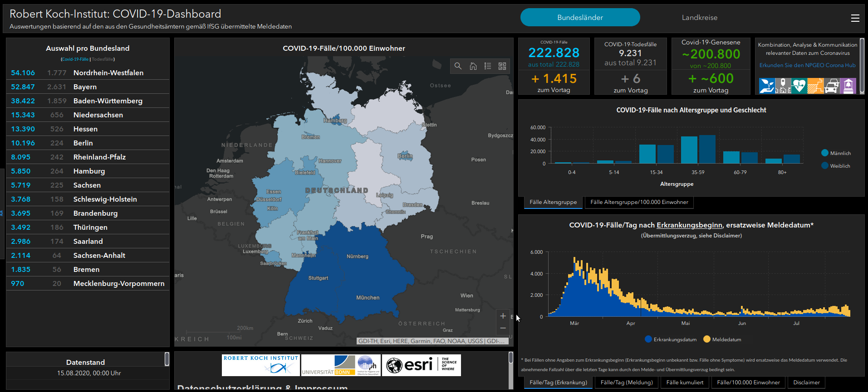The image size is (868, 392).
Task: Open the Fälle kumuliert tab
Action: pyautogui.click(x=685, y=382)
